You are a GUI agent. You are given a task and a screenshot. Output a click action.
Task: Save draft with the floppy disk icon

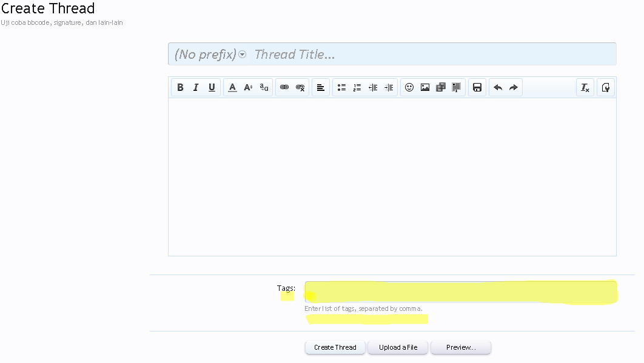(477, 87)
